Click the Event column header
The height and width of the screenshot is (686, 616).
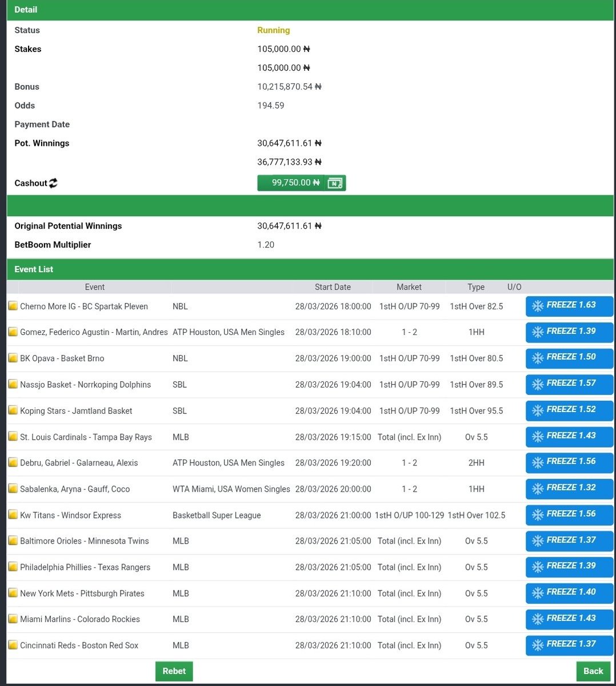tap(95, 287)
